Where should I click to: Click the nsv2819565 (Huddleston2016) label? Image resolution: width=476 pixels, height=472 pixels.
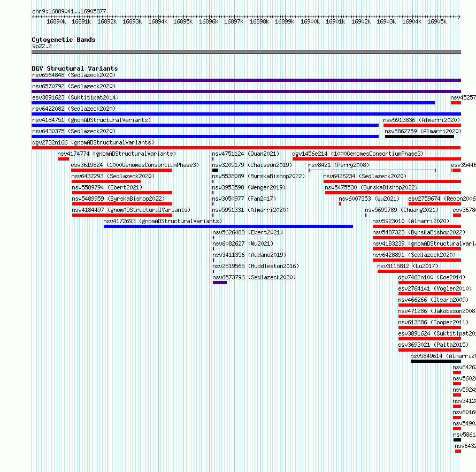[255, 266]
